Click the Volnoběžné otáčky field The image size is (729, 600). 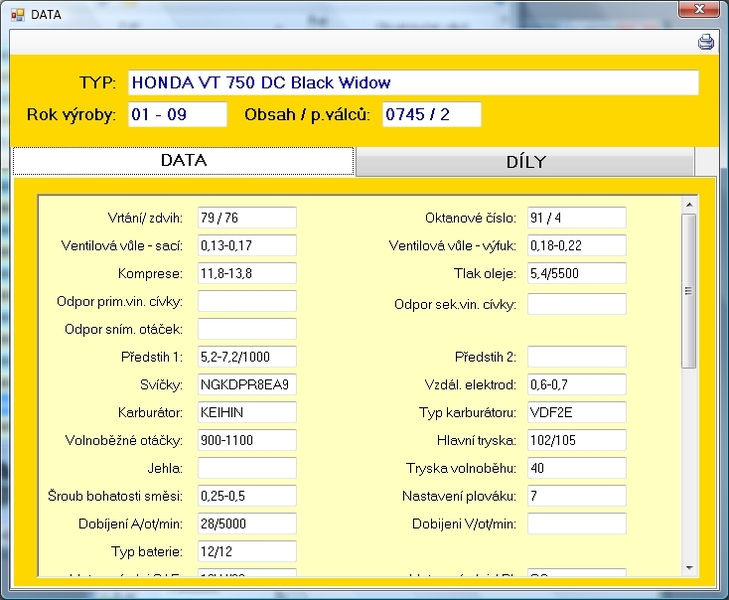click(x=247, y=440)
